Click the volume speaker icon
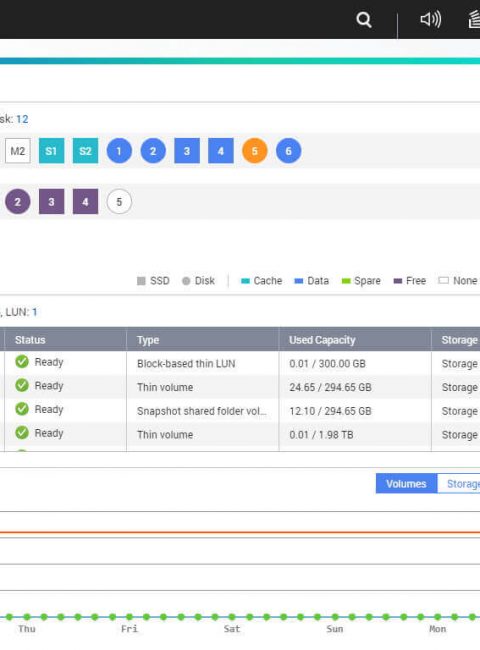480x650 pixels. [x=430, y=19]
